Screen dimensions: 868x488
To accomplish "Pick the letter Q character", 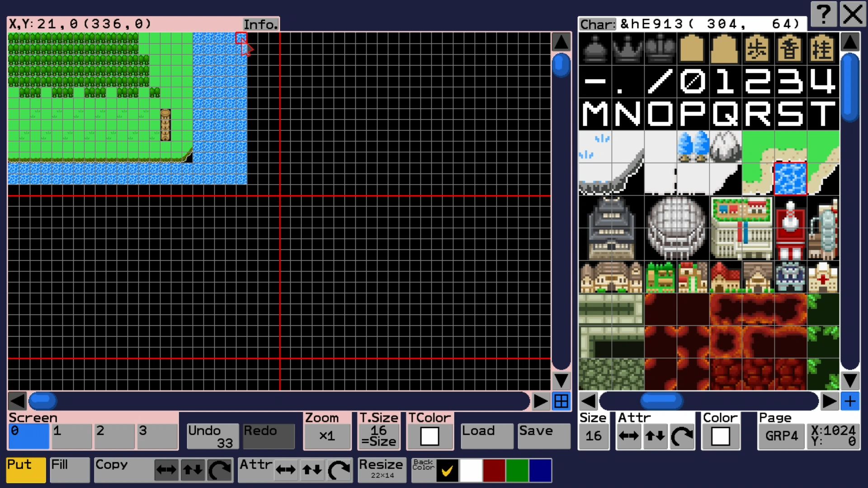I will pyautogui.click(x=725, y=114).
